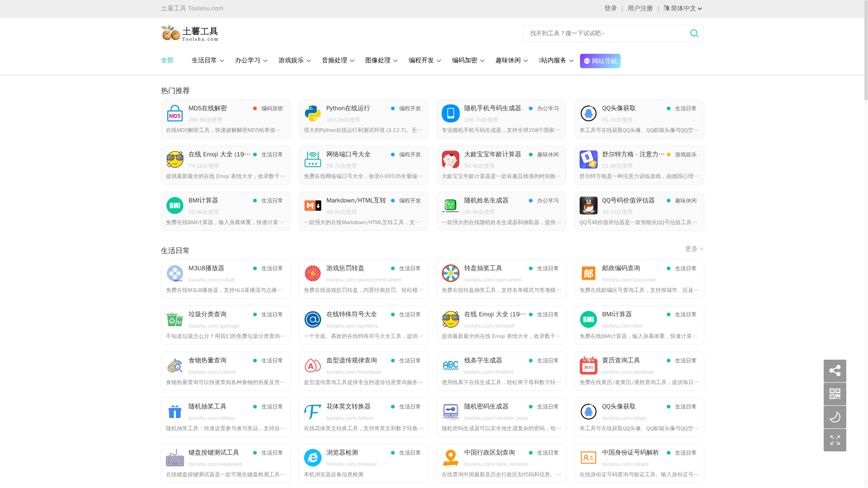Show the QR code floating button
The height and width of the screenshot is (488, 868).
click(835, 394)
